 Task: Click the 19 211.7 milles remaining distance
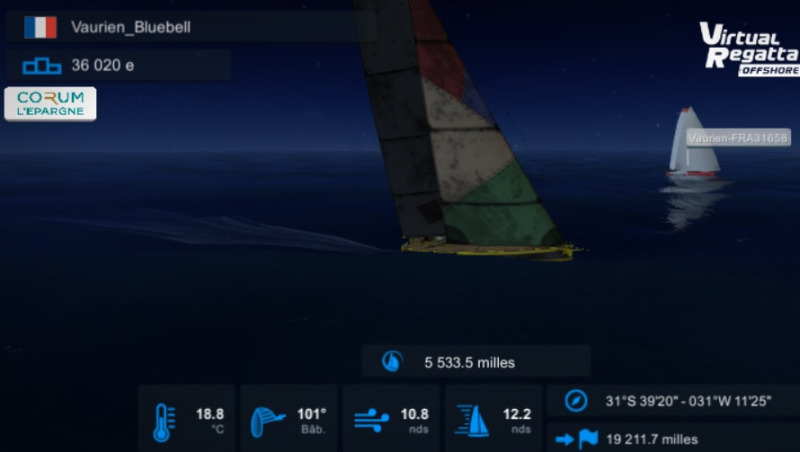pos(652,439)
